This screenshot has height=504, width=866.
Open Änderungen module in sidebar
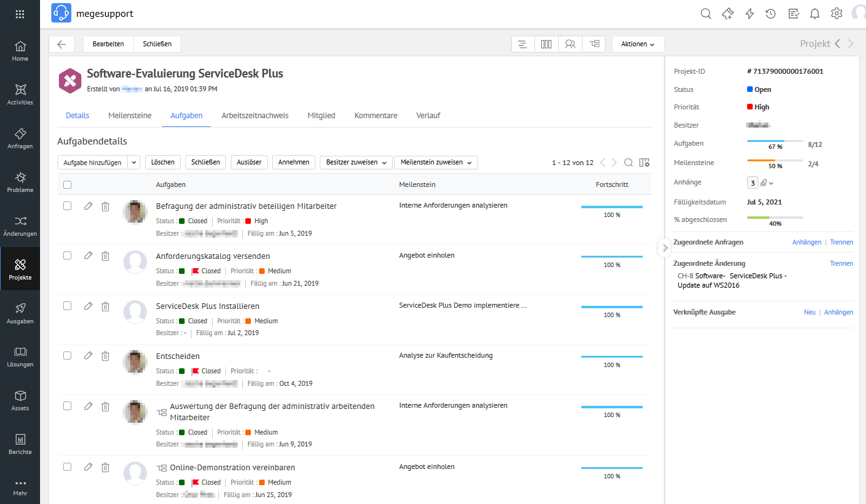[20, 226]
